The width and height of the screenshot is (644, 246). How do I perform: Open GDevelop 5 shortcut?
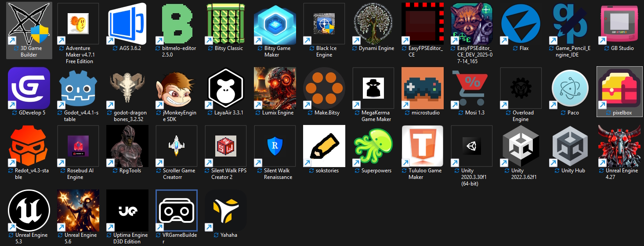pyautogui.click(x=29, y=88)
